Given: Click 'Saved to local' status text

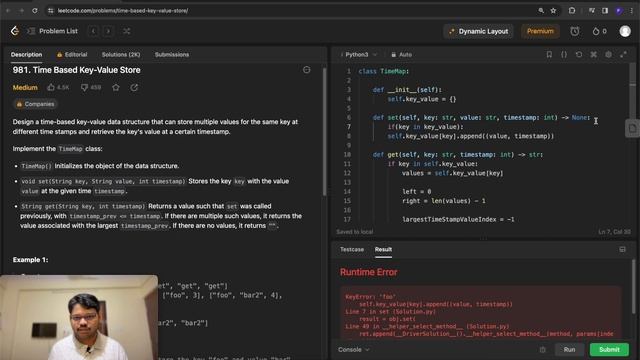Looking at the screenshot, I should click(354, 232).
